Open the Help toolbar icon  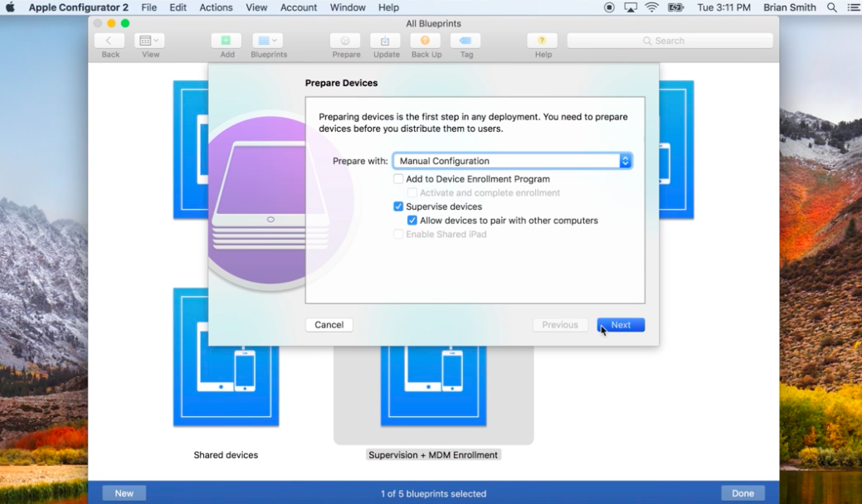[542, 41]
